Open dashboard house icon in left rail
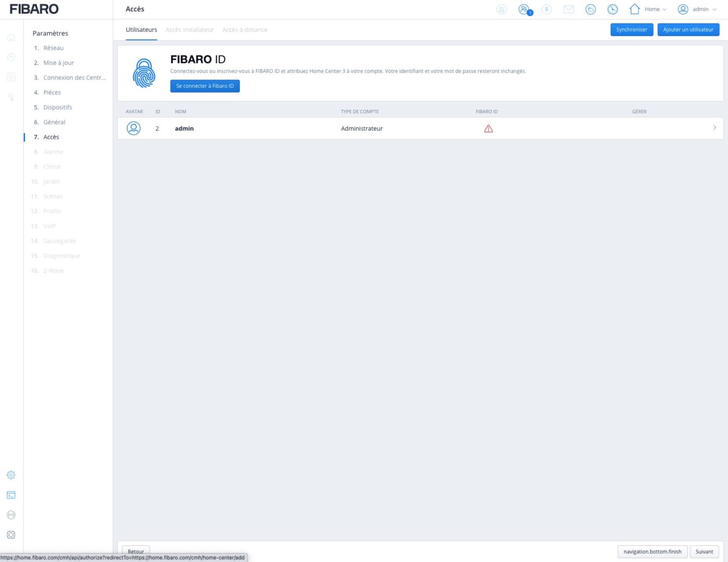The height and width of the screenshot is (562, 728). pyautogui.click(x=11, y=37)
